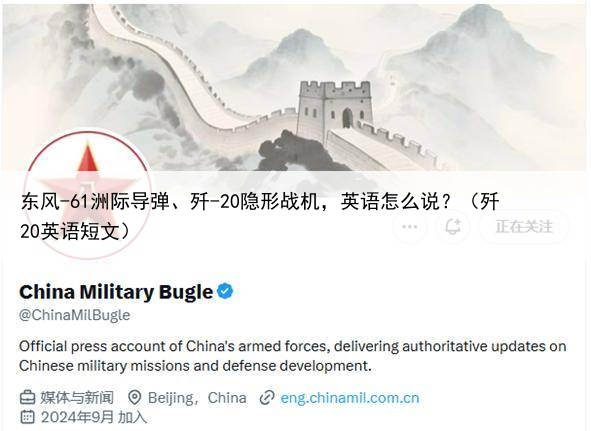This screenshot has height=431, width=591.
Task: Click the Beijing, China location text
Action: point(197,398)
